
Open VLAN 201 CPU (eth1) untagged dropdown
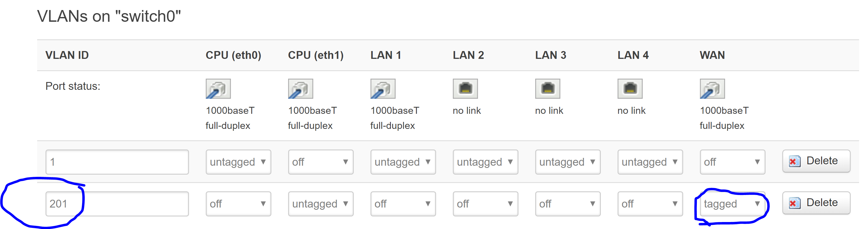[x=321, y=204]
